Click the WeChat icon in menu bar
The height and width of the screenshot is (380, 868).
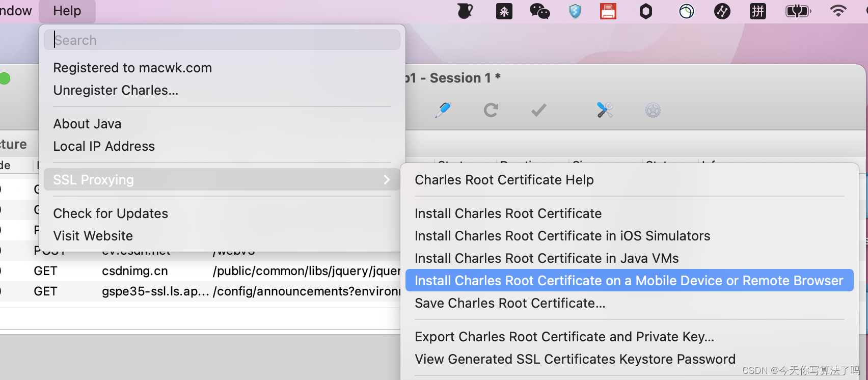click(539, 11)
